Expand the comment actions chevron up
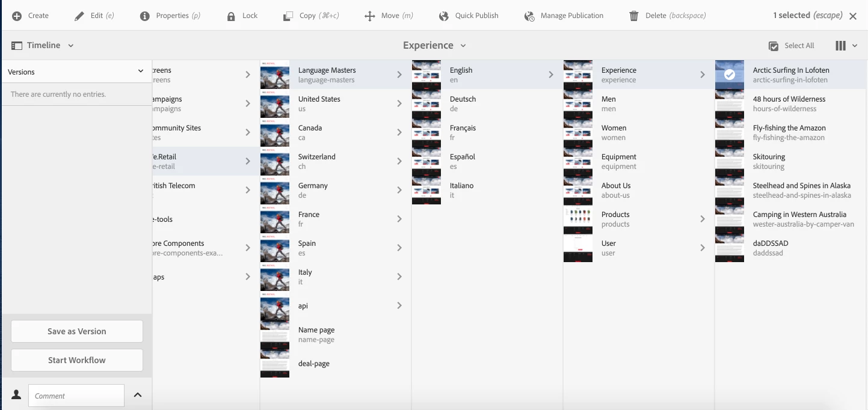The image size is (868, 410). [138, 395]
